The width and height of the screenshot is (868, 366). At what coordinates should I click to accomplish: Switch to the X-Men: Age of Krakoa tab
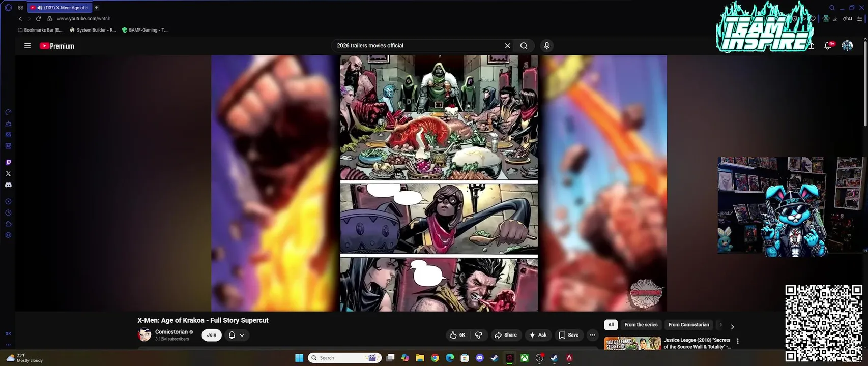click(60, 8)
